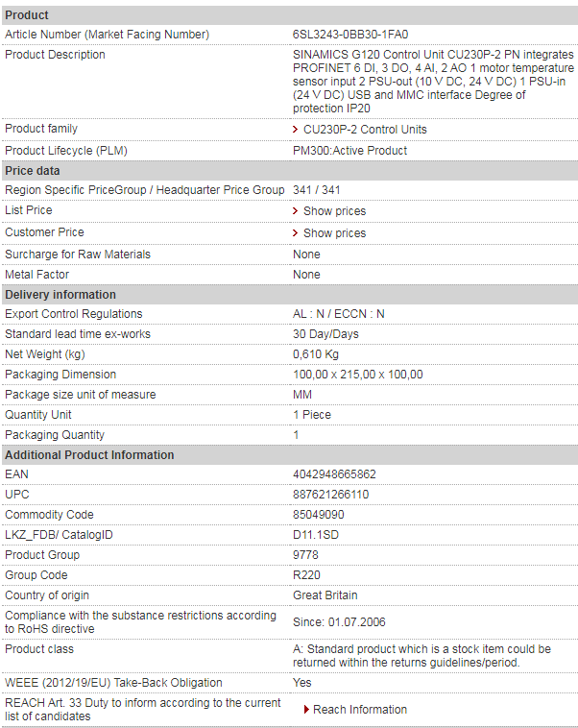Image resolution: width=578 pixels, height=728 pixels.
Task: Click the Product Lifecycle (PLM) label
Action: tap(66, 151)
